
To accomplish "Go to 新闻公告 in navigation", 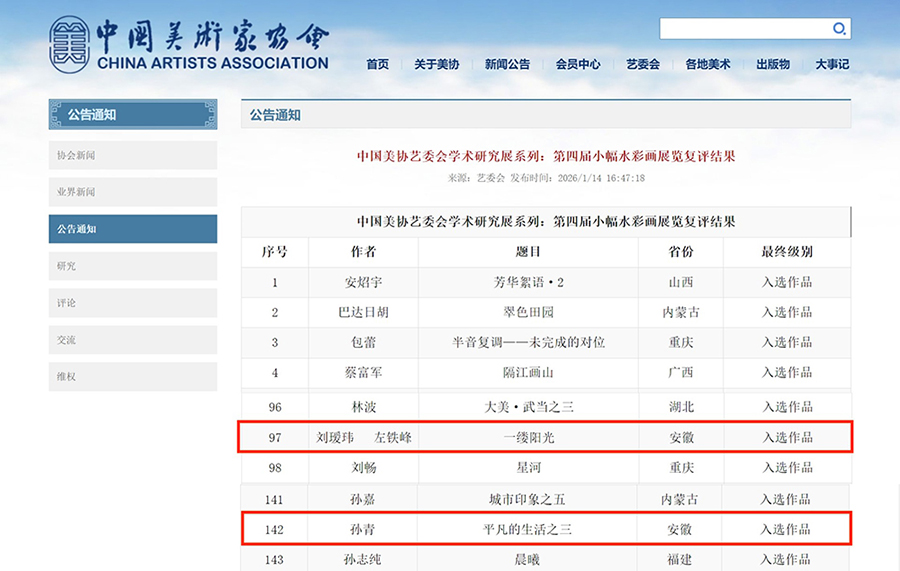I will click(x=507, y=64).
